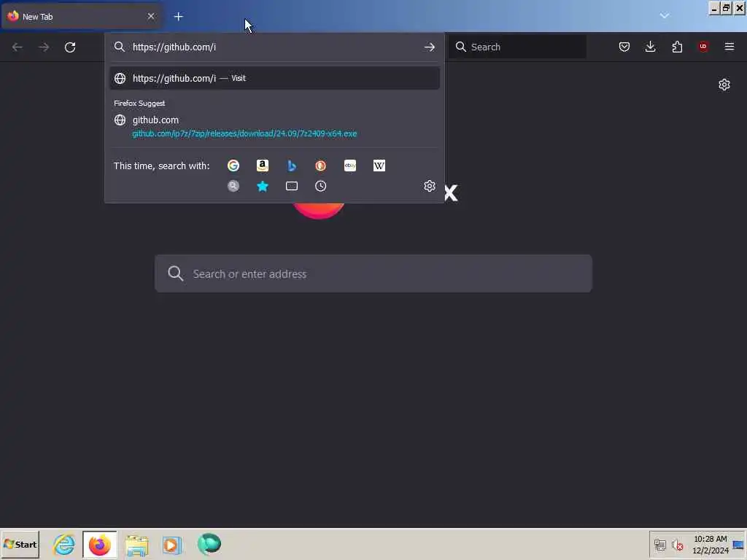The width and height of the screenshot is (747, 560).
Task: Open Windows Explorer from taskbar
Action: click(x=136, y=545)
